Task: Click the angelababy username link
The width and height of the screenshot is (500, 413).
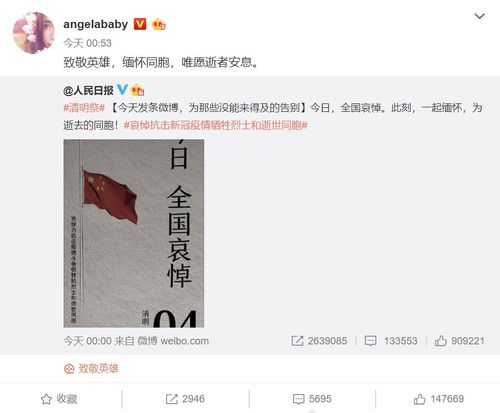Action: pos(96,24)
